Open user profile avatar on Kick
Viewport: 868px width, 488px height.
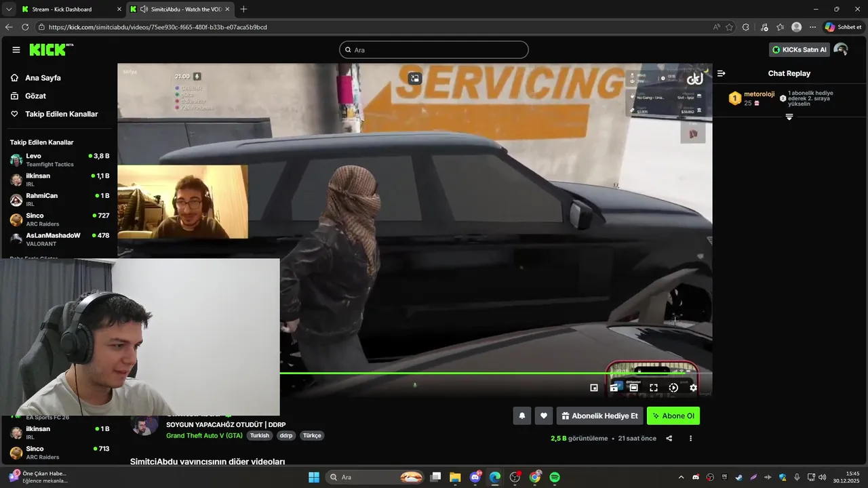[841, 49]
